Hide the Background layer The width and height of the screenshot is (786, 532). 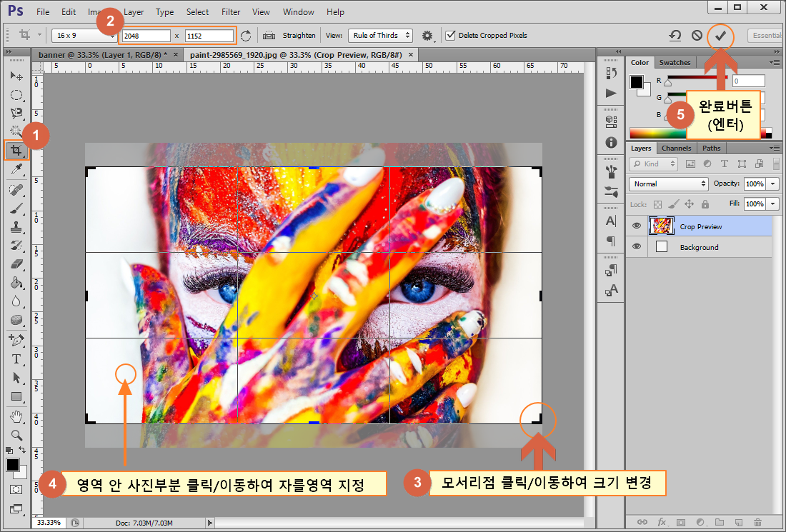pos(637,246)
